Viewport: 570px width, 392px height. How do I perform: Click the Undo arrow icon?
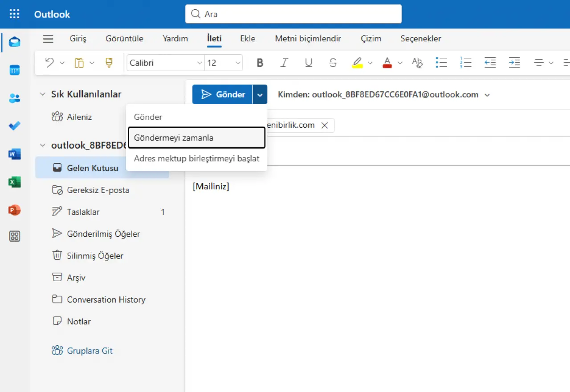point(49,63)
